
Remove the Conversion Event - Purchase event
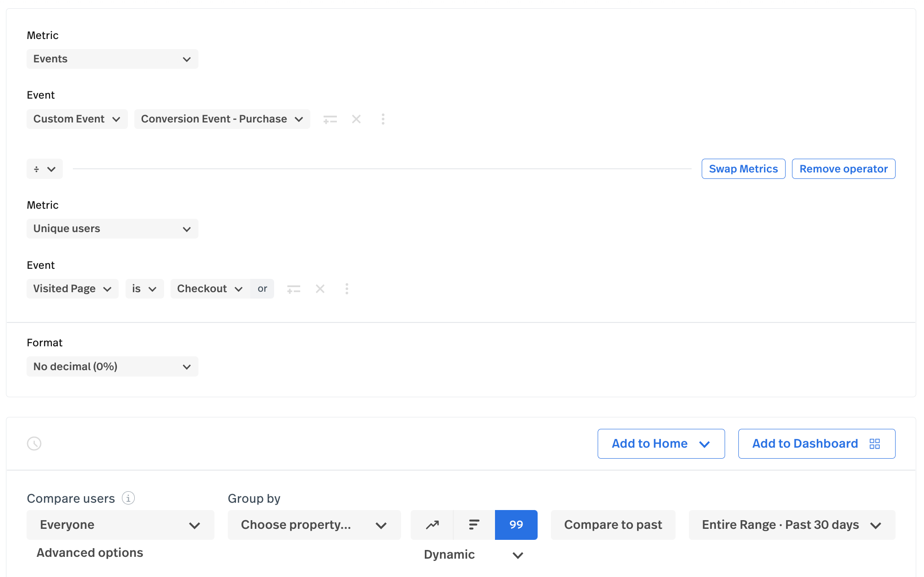tap(356, 119)
